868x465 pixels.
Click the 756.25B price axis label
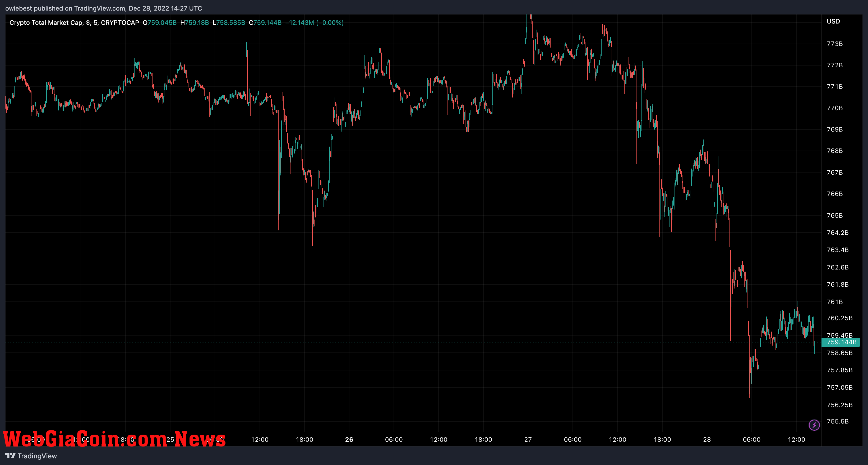(x=840, y=405)
